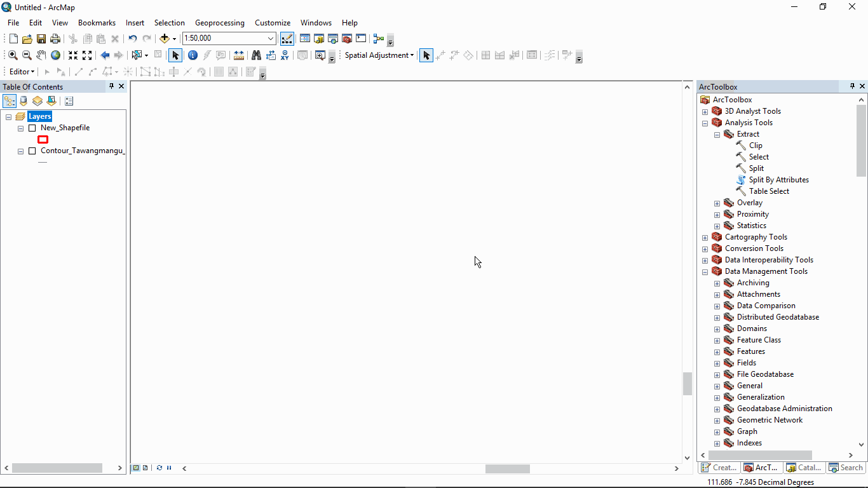This screenshot has width=868, height=488.
Task: Select the Pan hand tool
Action: click(41, 55)
